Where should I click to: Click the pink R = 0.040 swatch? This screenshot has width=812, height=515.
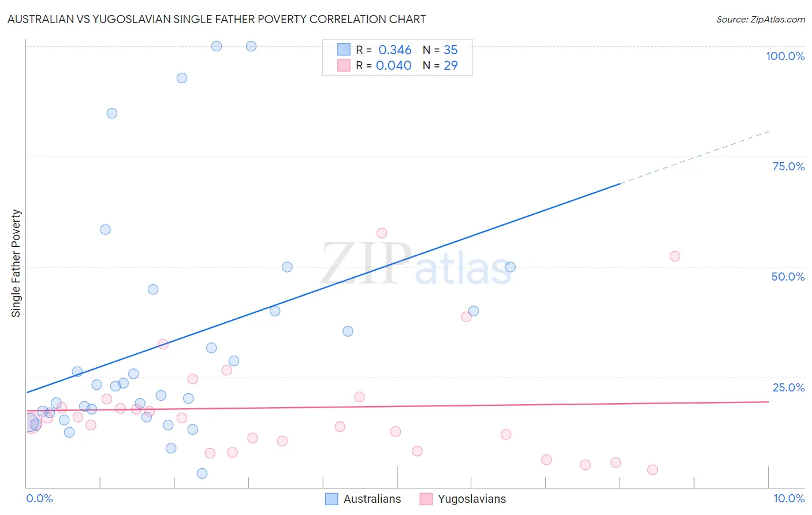point(344,65)
